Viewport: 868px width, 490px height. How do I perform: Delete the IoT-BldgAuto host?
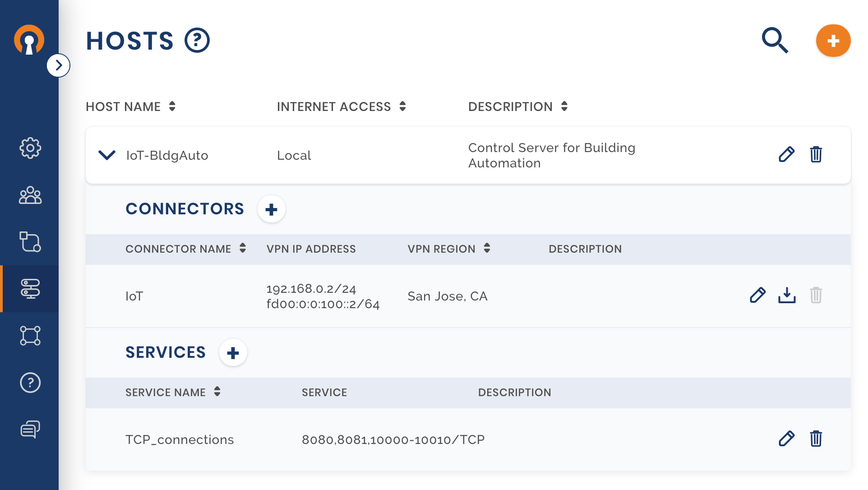click(x=816, y=154)
